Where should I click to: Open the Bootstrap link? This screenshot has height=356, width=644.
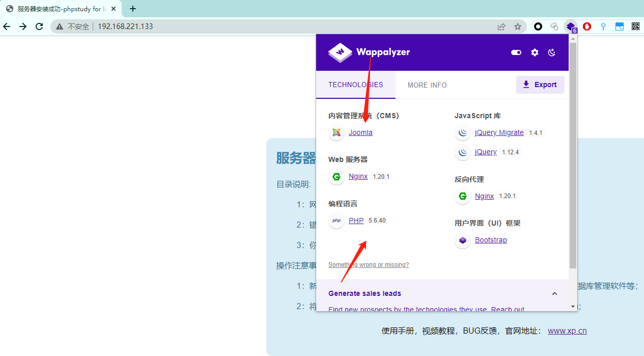click(x=491, y=240)
